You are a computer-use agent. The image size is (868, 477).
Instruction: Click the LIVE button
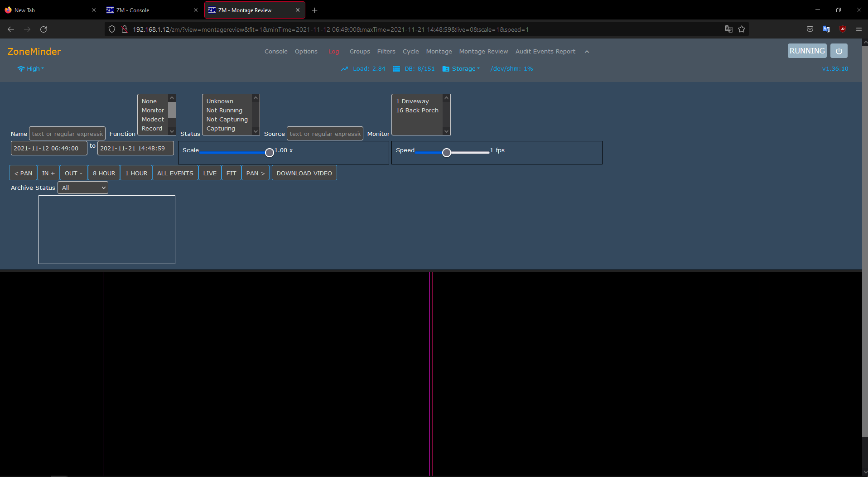[210, 173]
